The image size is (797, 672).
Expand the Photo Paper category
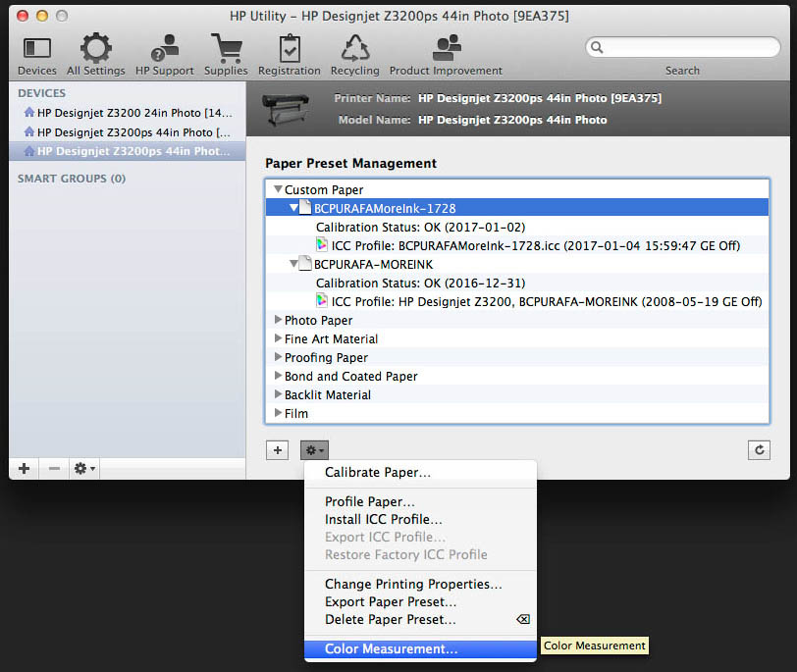tap(279, 321)
